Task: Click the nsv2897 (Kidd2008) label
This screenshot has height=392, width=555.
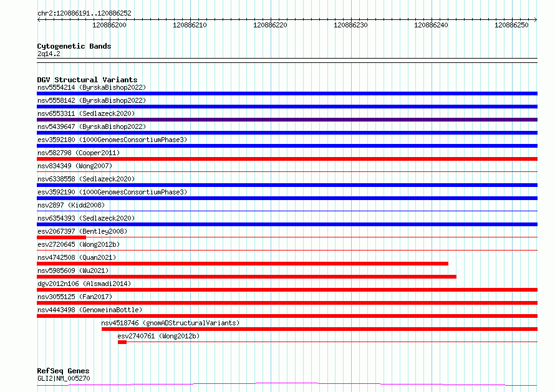Action: pos(71,205)
